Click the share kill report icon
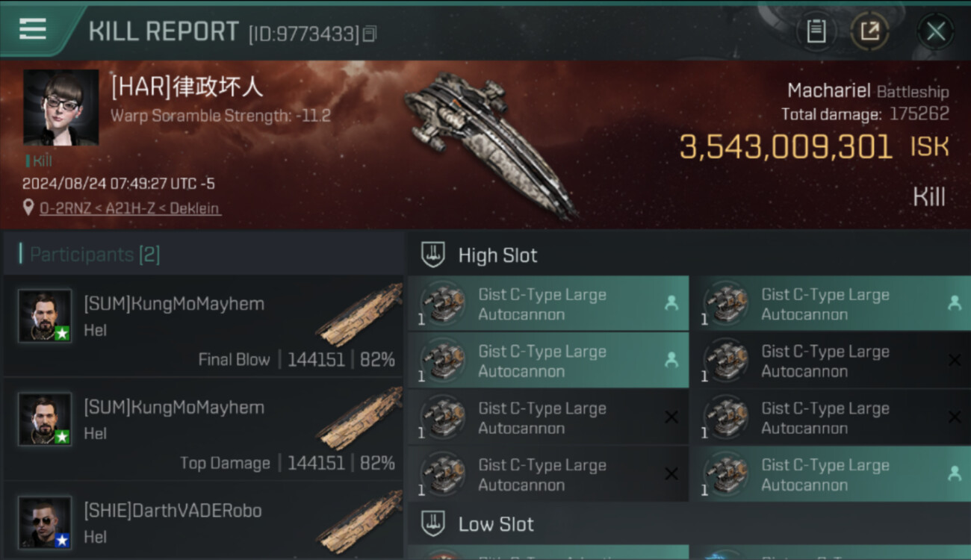The image size is (971, 560). click(870, 31)
